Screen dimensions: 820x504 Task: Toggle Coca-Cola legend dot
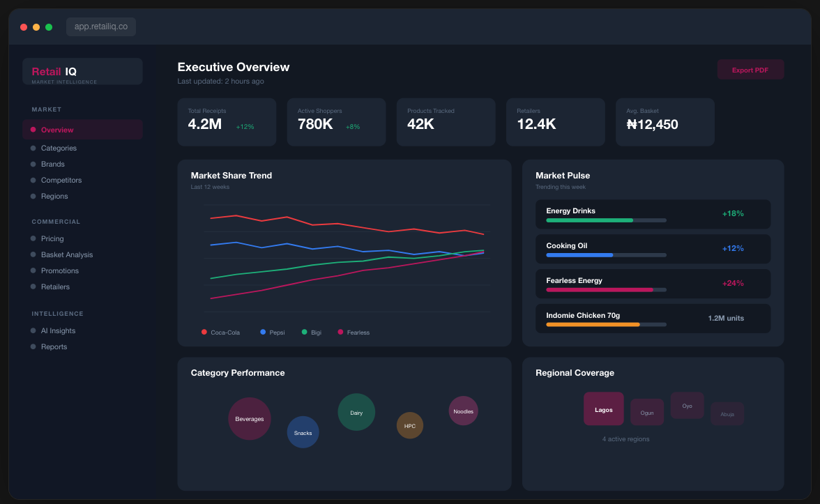click(204, 332)
